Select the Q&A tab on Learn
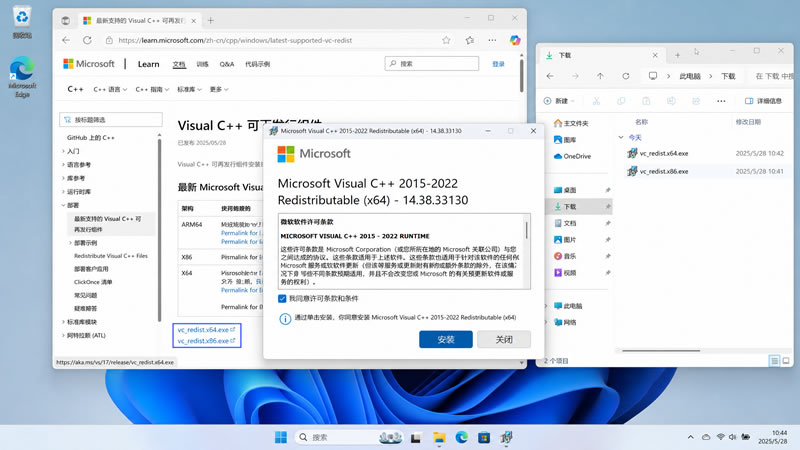 click(x=227, y=64)
